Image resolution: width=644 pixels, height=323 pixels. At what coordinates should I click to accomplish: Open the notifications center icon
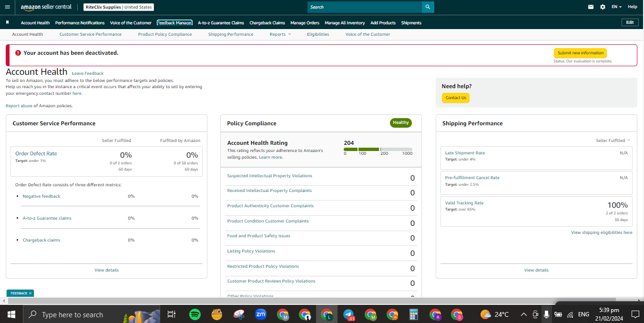click(635, 314)
